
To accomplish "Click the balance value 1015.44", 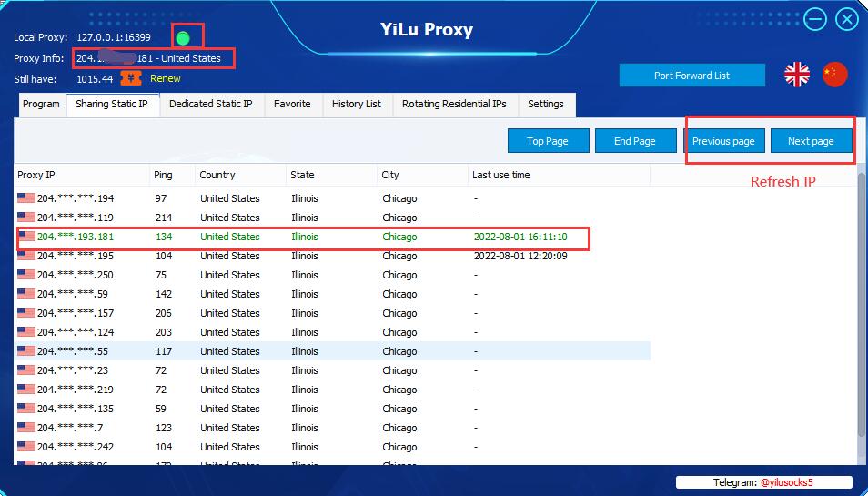I will point(95,79).
